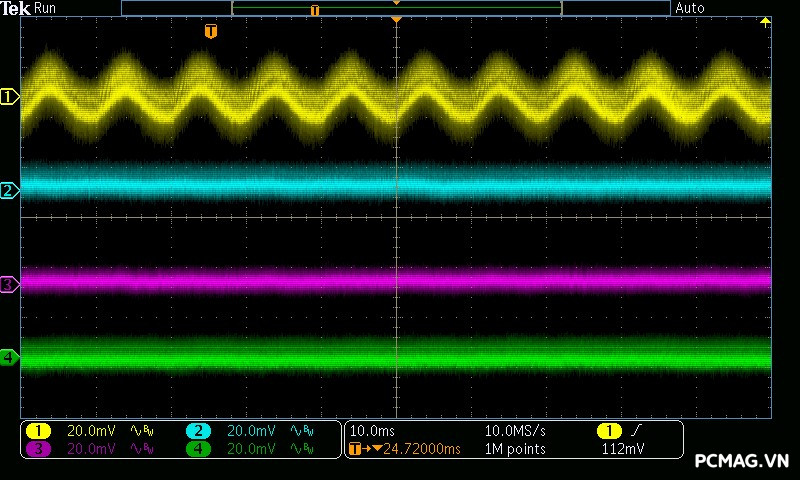Screen dimensions: 800x480
Task: Click the 112mV trigger level readout
Action: [623, 450]
